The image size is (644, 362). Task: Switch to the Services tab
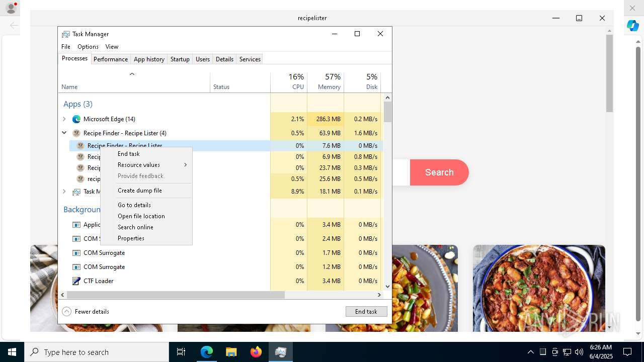click(250, 59)
